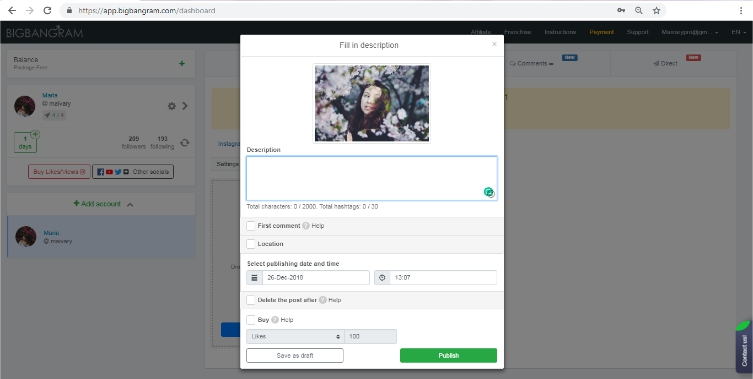
Task: Open the Chrome three-dot menu
Action: pyautogui.click(x=741, y=10)
